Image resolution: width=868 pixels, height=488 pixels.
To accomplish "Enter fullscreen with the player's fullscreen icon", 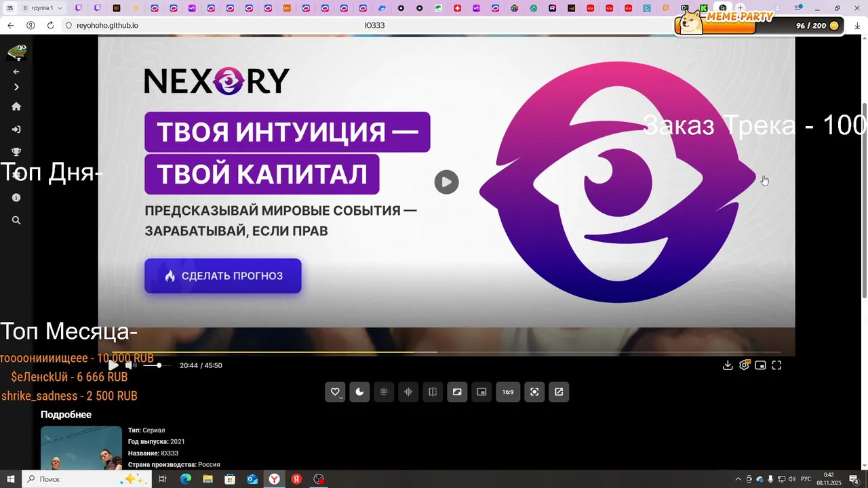I will point(777,365).
